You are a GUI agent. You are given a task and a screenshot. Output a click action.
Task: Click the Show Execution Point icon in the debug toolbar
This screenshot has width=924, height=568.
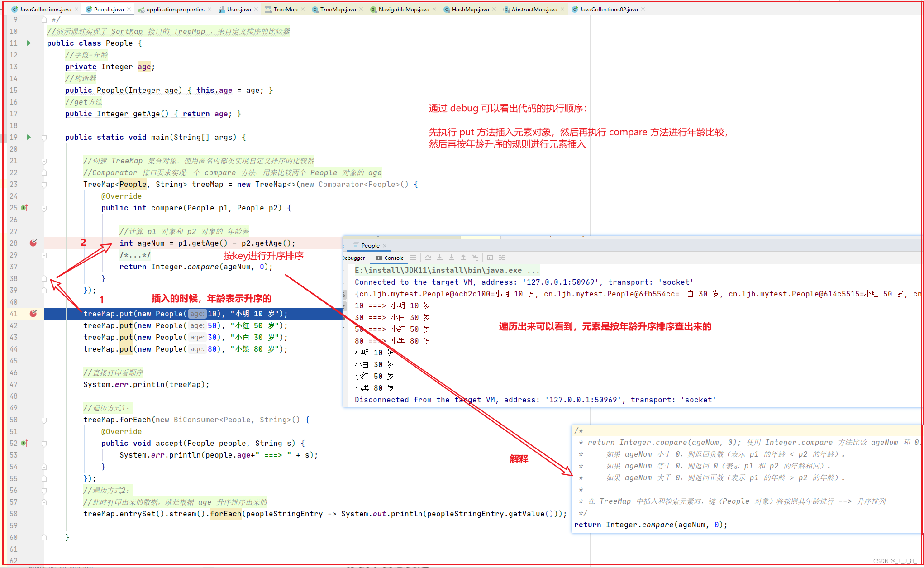(x=413, y=258)
